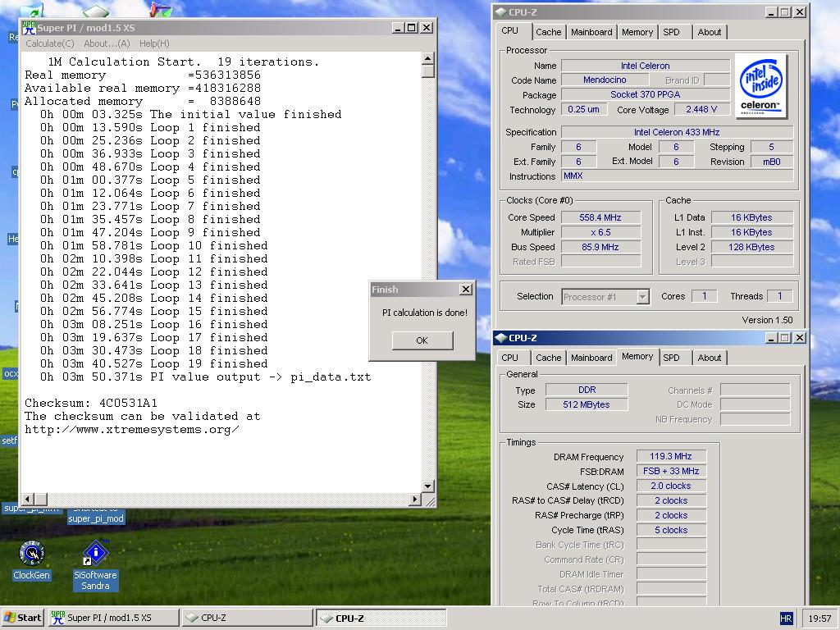Viewport: 840px width, 630px height.
Task: Switch to Cache tab in bottom CPU-Z
Action: pos(548,358)
